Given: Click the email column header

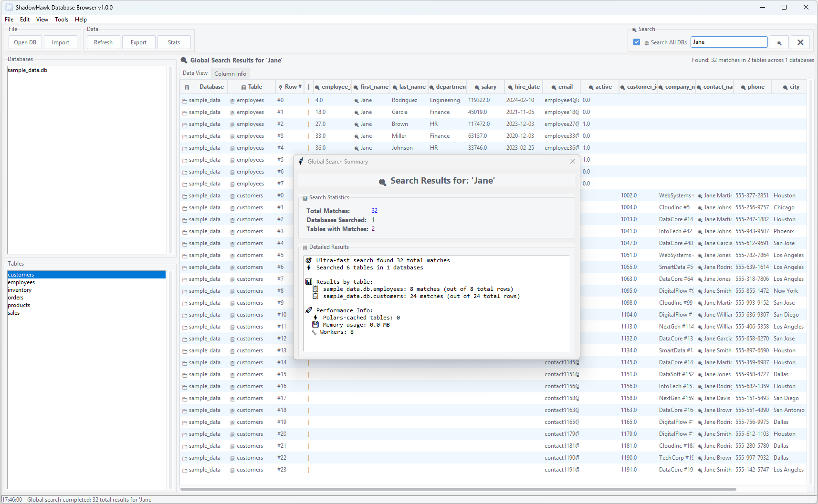Looking at the screenshot, I should click(562, 87).
